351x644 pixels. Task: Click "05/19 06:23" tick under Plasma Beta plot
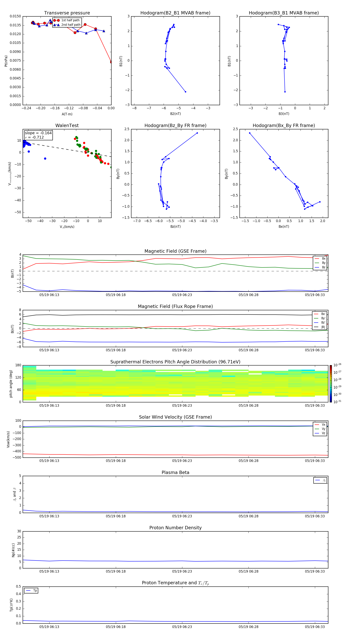click(x=182, y=516)
